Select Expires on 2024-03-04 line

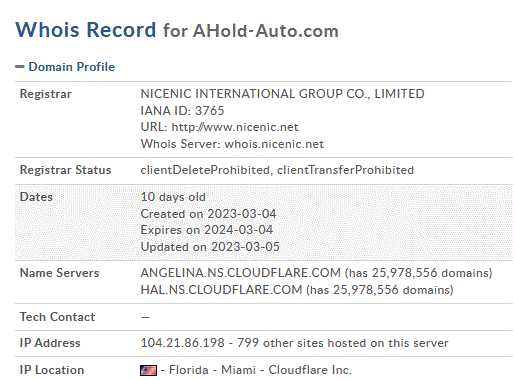(207, 230)
